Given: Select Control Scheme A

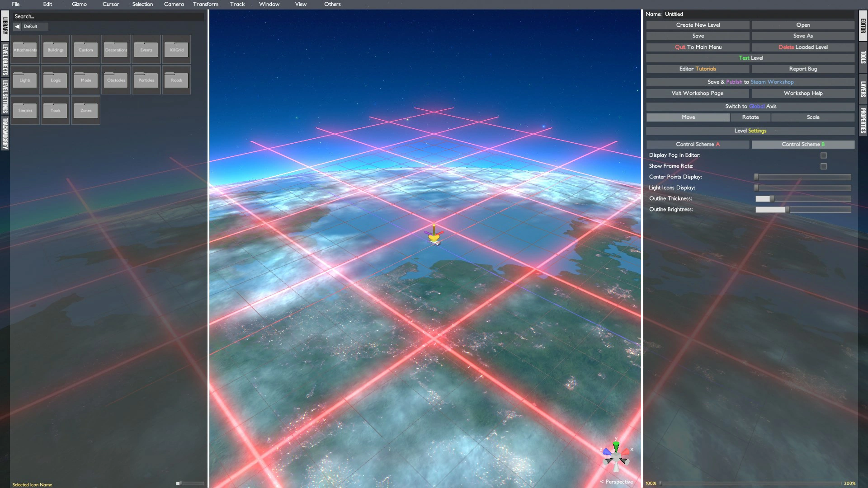Looking at the screenshot, I should click(698, 144).
